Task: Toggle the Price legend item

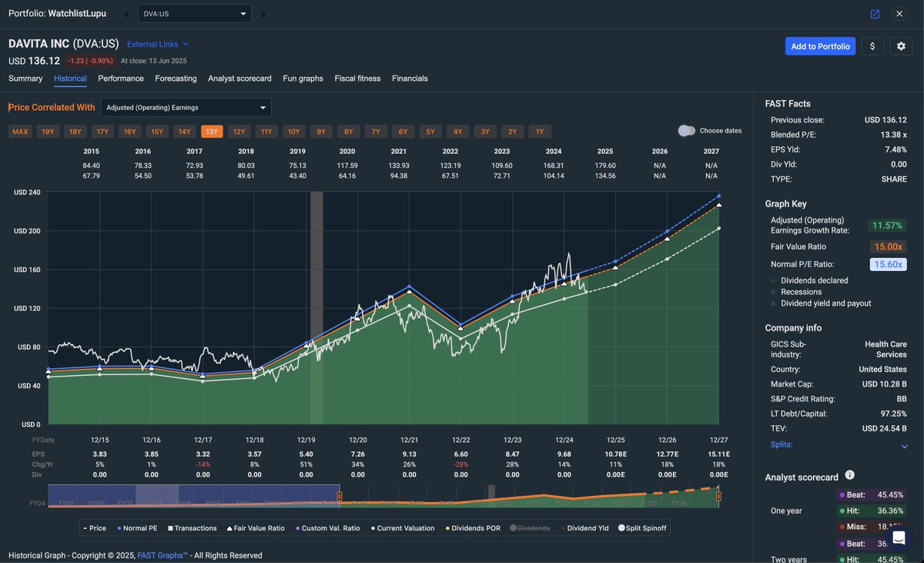Action: [x=95, y=528]
